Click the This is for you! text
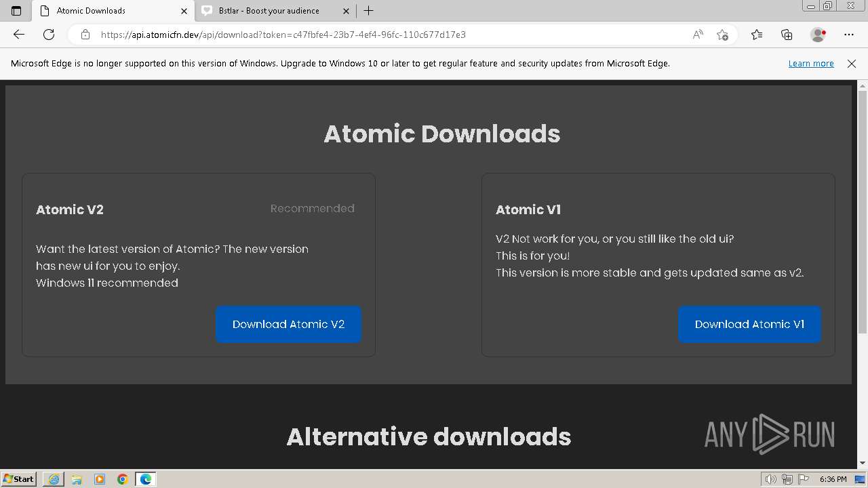This screenshot has height=488, width=868. (532, 256)
